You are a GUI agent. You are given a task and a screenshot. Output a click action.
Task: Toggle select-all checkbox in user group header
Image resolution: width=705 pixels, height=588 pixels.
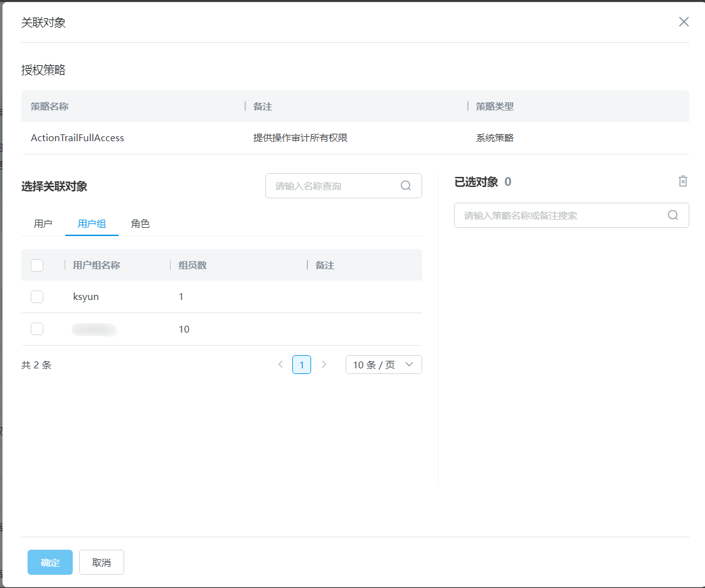coord(37,265)
